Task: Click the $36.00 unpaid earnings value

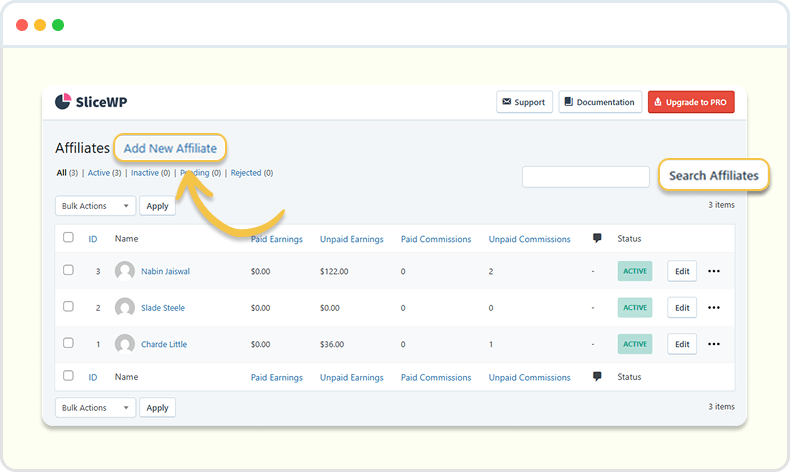Action: 332,344
